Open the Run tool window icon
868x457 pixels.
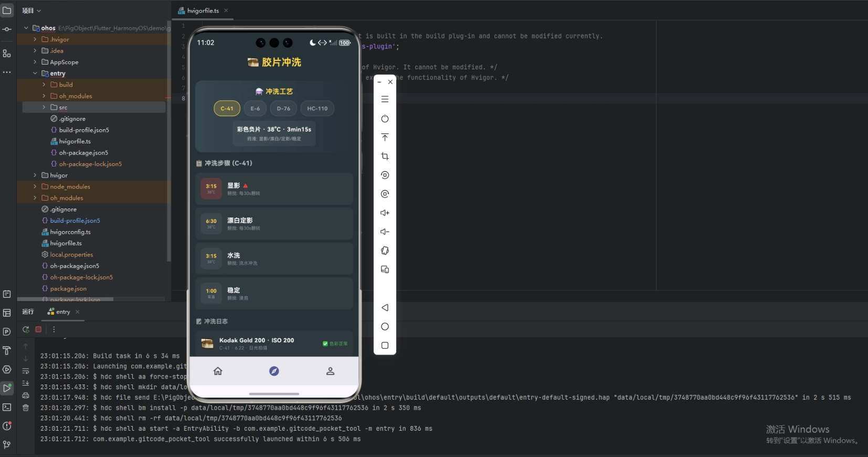7,388
